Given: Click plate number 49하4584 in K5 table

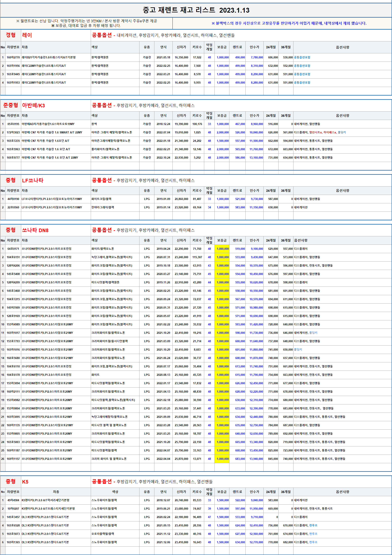Looking at the screenshot, I should tap(13, 500).
